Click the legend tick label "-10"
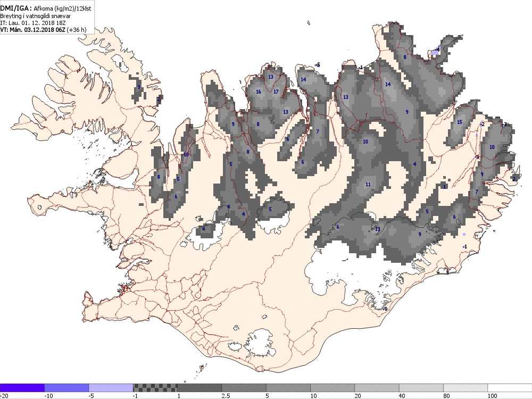Image resolution: width=532 pixels, height=399 pixels. pos(48,396)
